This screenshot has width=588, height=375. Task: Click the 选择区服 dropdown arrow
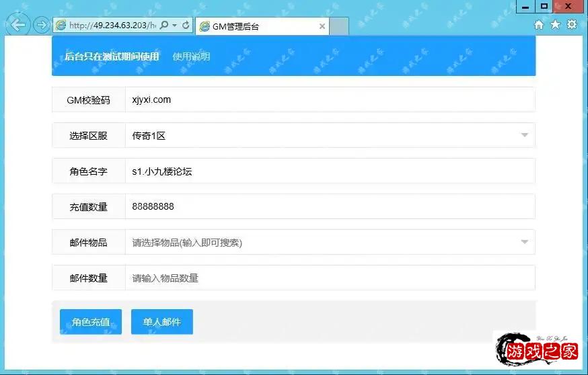pos(525,135)
